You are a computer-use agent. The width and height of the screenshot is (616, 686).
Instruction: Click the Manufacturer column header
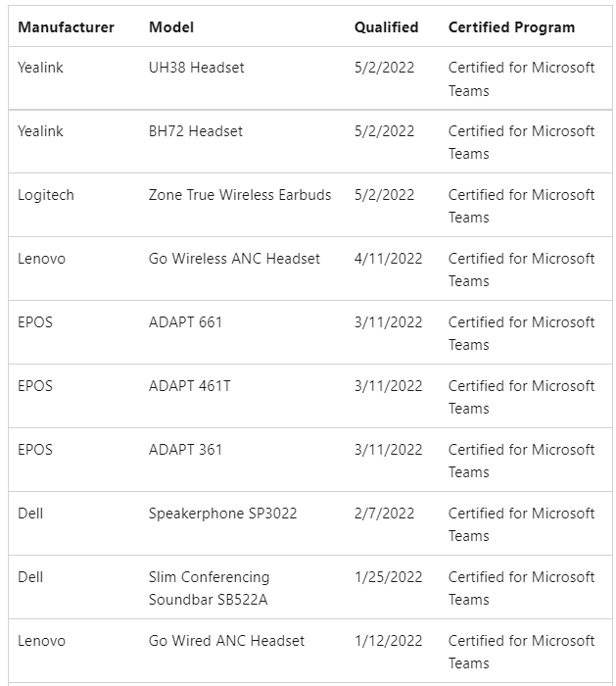[66, 27]
